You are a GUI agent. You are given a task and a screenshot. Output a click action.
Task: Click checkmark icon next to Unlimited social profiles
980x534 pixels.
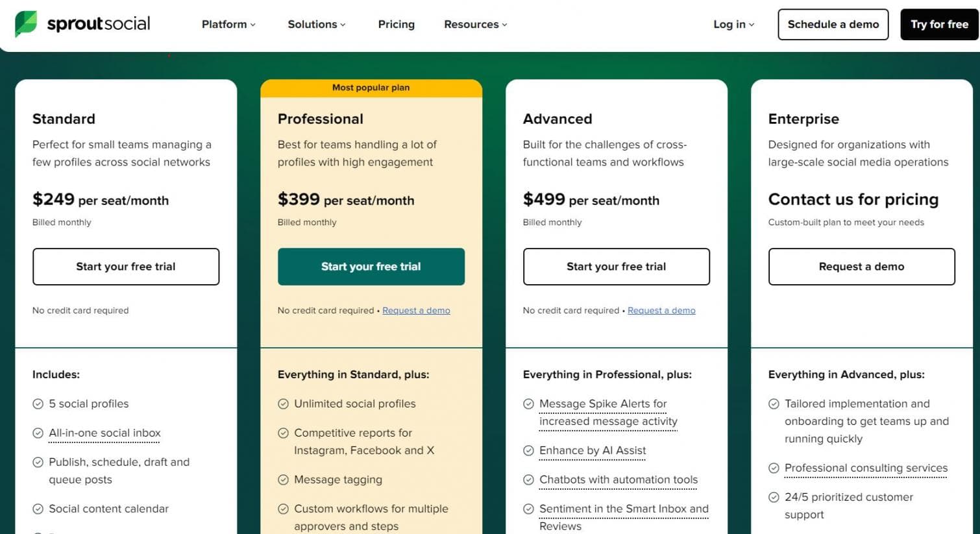click(284, 404)
